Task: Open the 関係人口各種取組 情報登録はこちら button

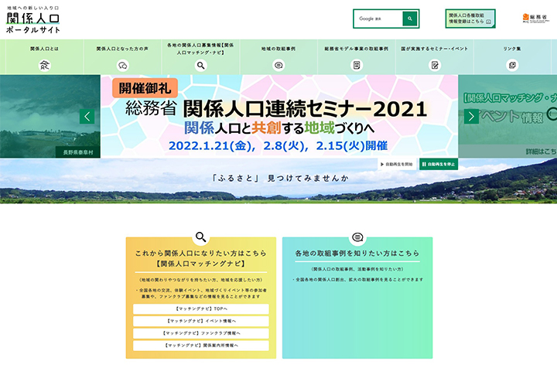Action: pos(470,19)
